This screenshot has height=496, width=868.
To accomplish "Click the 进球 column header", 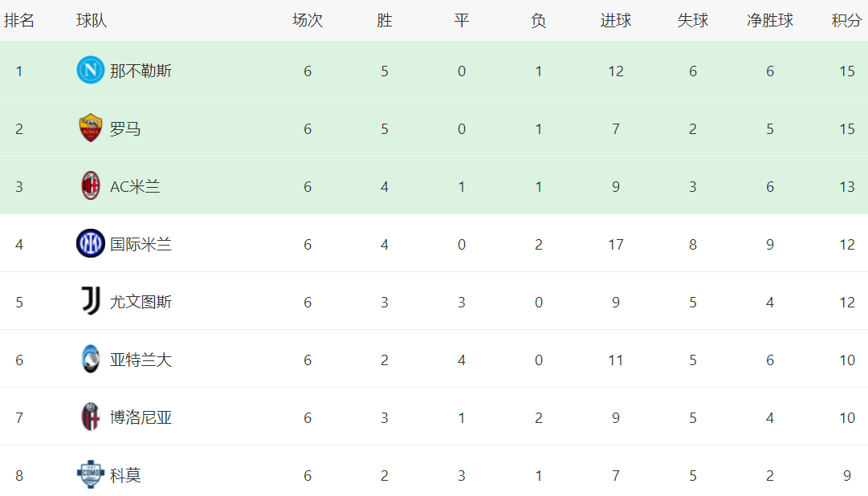I will [x=615, y=21].
